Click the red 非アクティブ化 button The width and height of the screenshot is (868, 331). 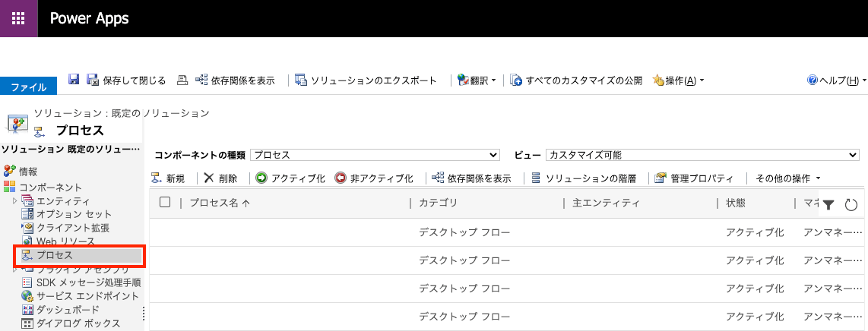[374, 178]
